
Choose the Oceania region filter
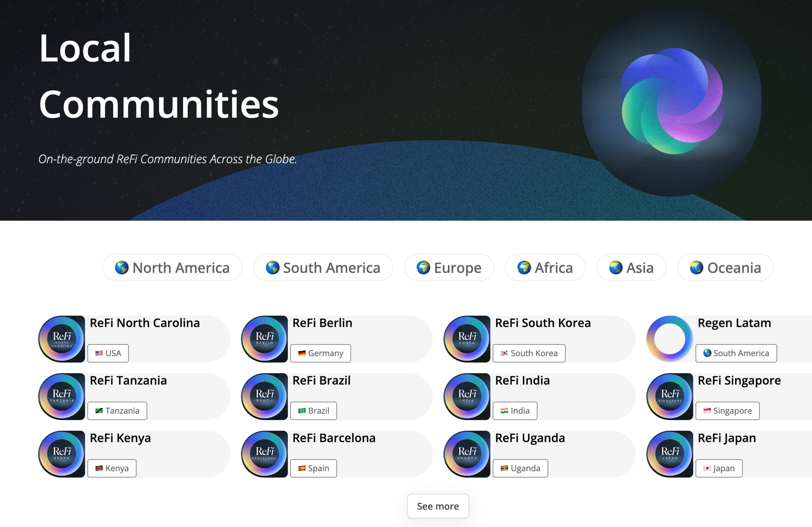pyautogui.click(x=725, y=268)
